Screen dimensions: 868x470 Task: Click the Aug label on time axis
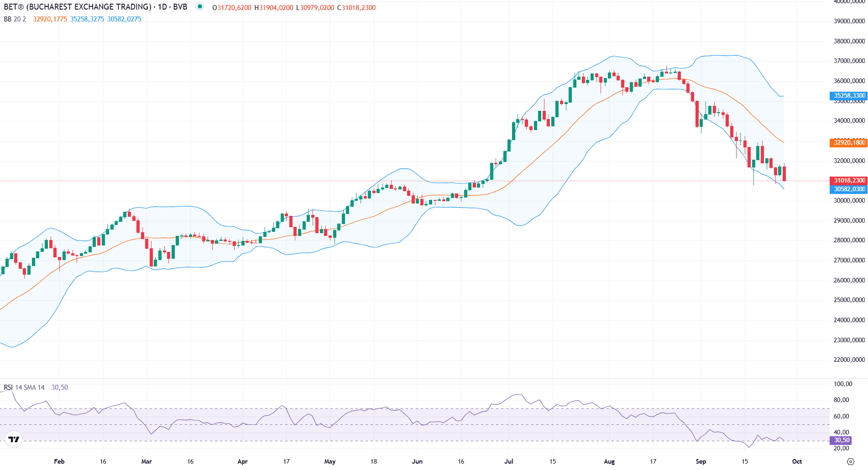point(609,462)
